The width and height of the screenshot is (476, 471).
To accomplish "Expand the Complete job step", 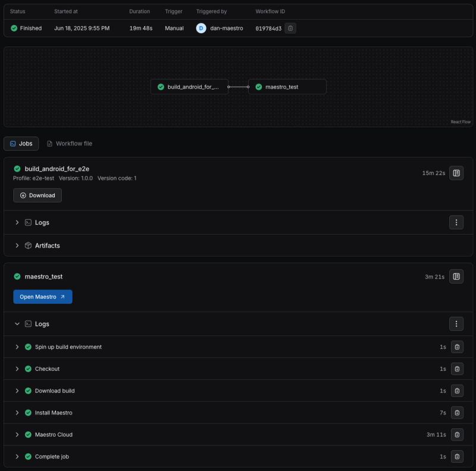I will pyautogui.click(x=17, y=457).
